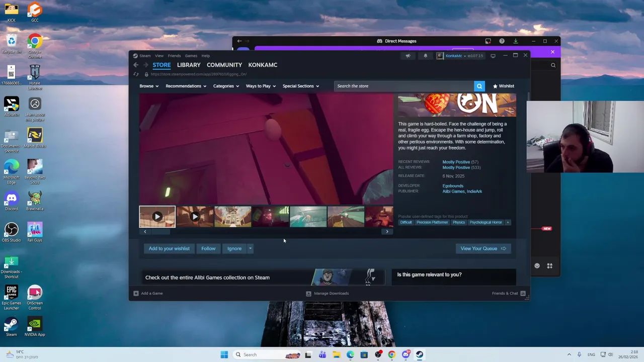This screenshot has width=644, height=362.
Task: Click Discord help icon in Direct Messages window
Action: click(502, 41)
